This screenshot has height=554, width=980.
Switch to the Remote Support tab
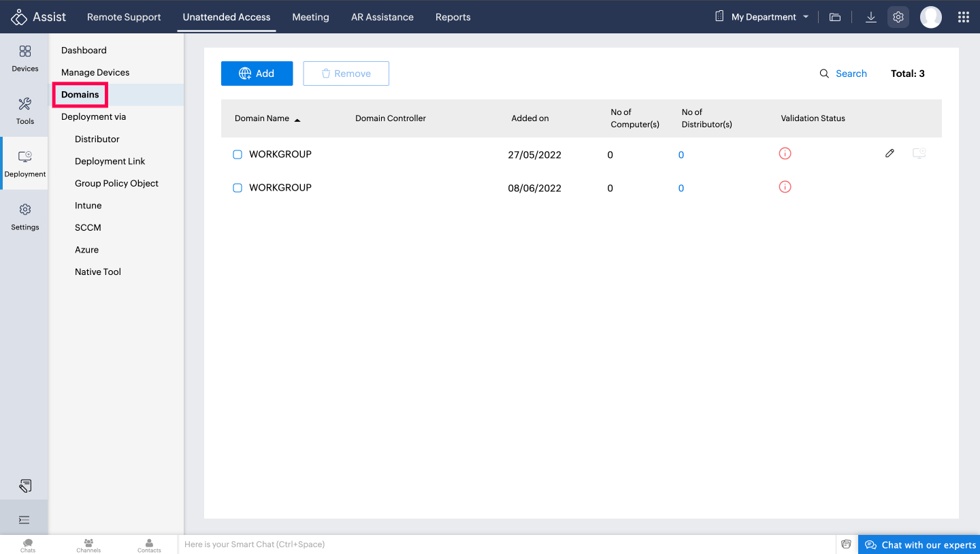point(124,17)
